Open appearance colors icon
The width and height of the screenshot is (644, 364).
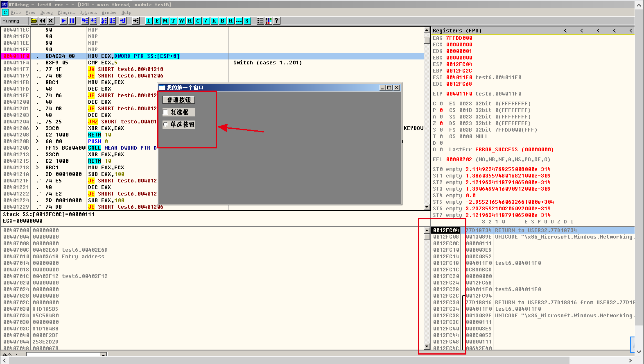point(269,21)
